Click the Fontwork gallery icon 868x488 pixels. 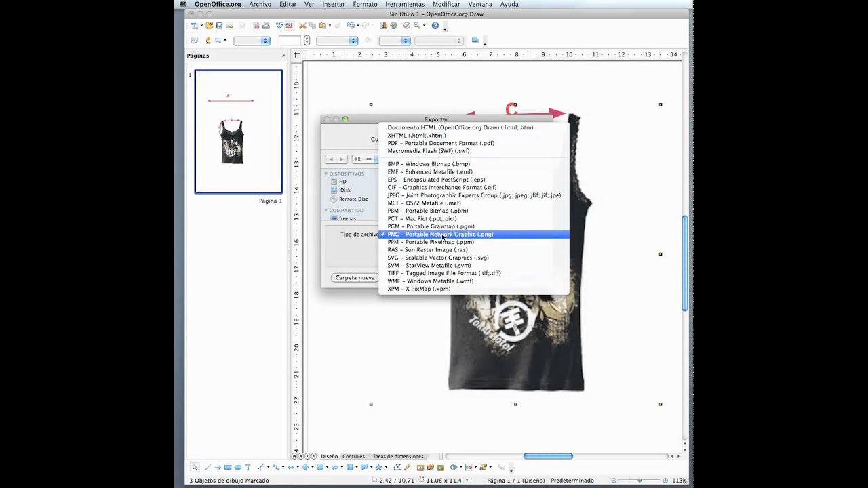[420, 468]
